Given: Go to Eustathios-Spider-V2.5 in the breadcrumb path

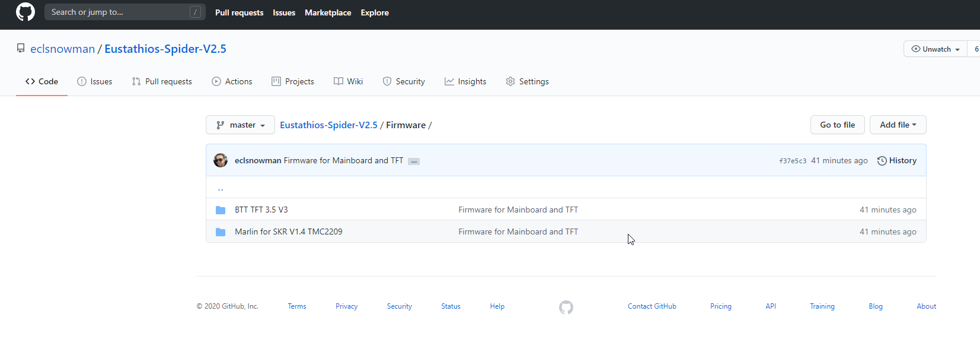Looking at the screenshot, I should point(328,125).
